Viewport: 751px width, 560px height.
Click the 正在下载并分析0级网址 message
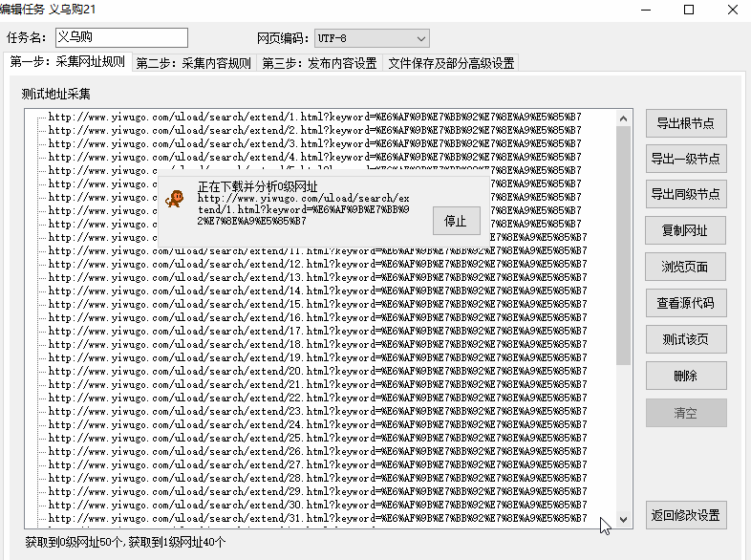258,186
